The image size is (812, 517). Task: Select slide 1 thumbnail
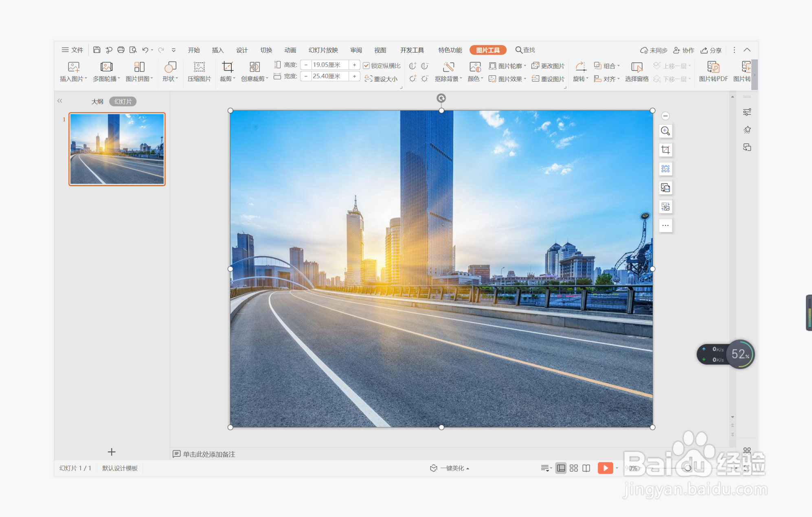pyautogui.click(x=117, y=149)
